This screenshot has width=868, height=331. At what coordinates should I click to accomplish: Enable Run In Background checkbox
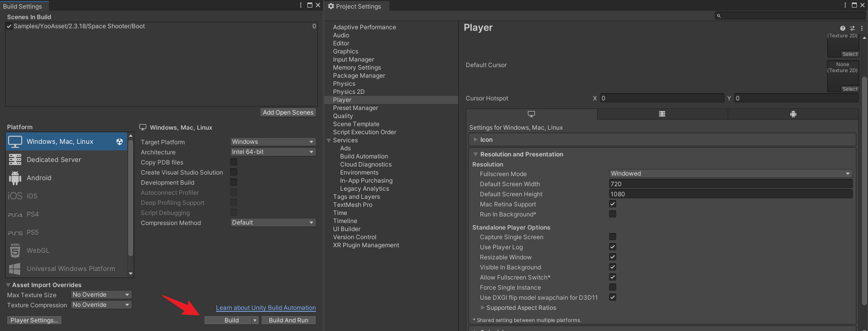click(x=613, y=214)
